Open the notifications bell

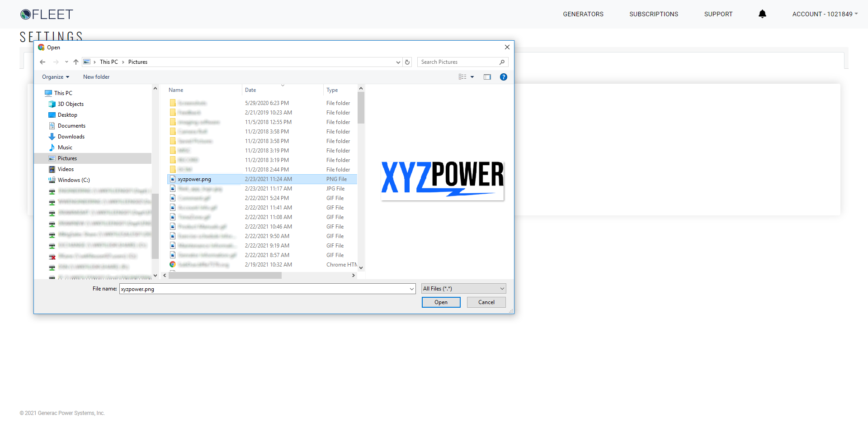click(x=762, y=14)
